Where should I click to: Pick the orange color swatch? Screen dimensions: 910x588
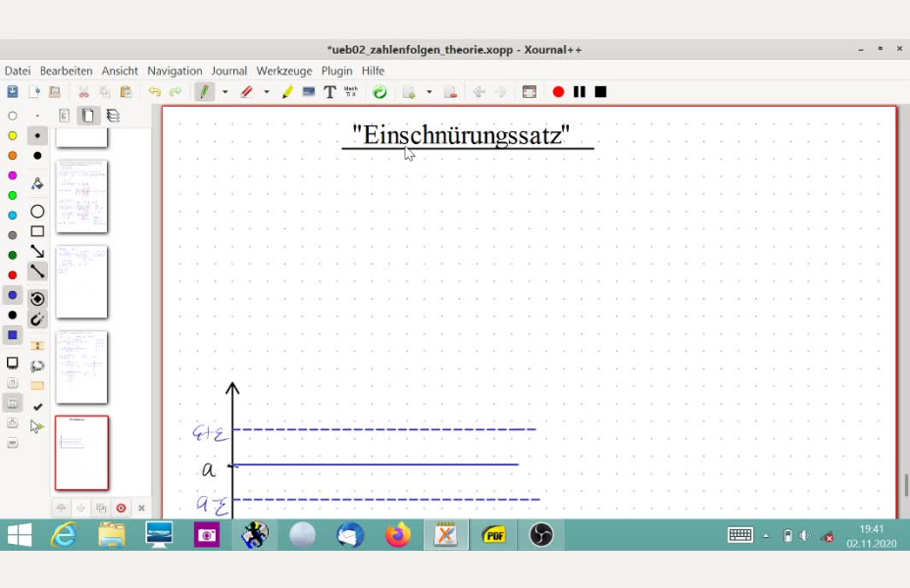(x=12, y=156)
